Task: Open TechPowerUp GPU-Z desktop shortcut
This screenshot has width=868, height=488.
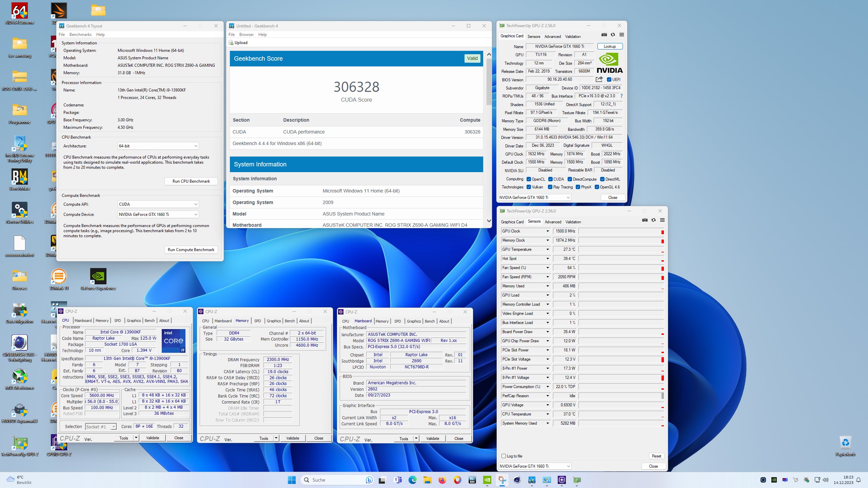Action: 19,445
